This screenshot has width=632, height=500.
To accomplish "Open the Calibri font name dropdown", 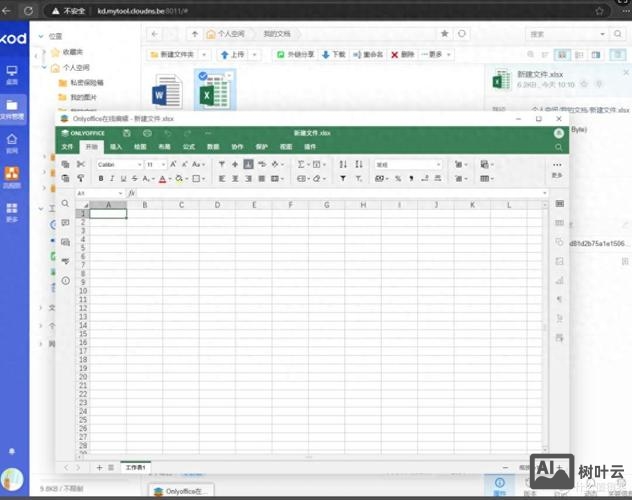I will [119, 164].
